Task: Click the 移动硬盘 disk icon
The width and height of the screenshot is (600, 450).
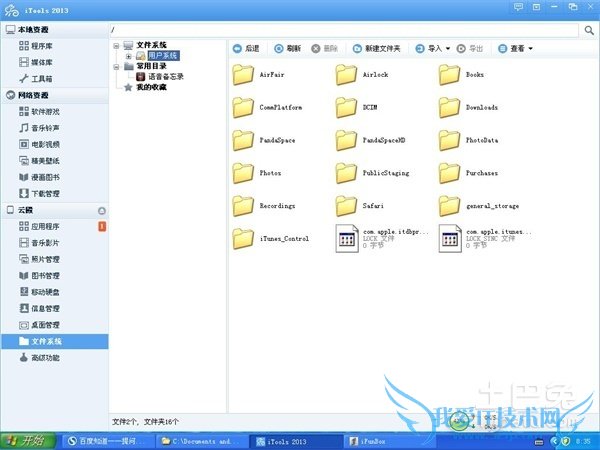Action: 24,292
